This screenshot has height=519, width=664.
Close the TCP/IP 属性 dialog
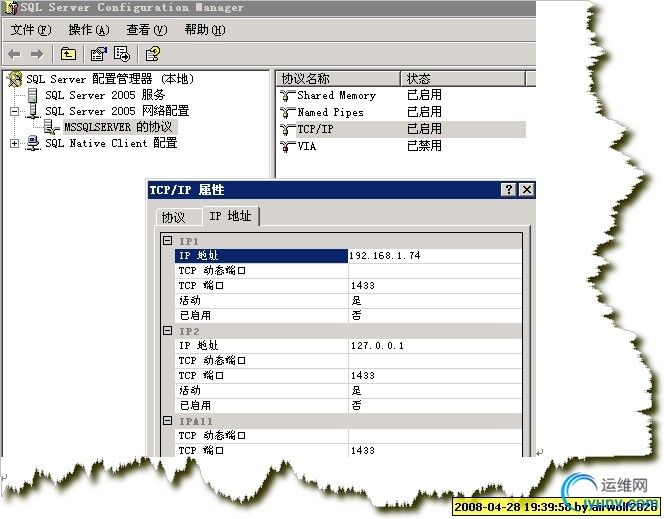pyautogui.click(x=527, y=190)
